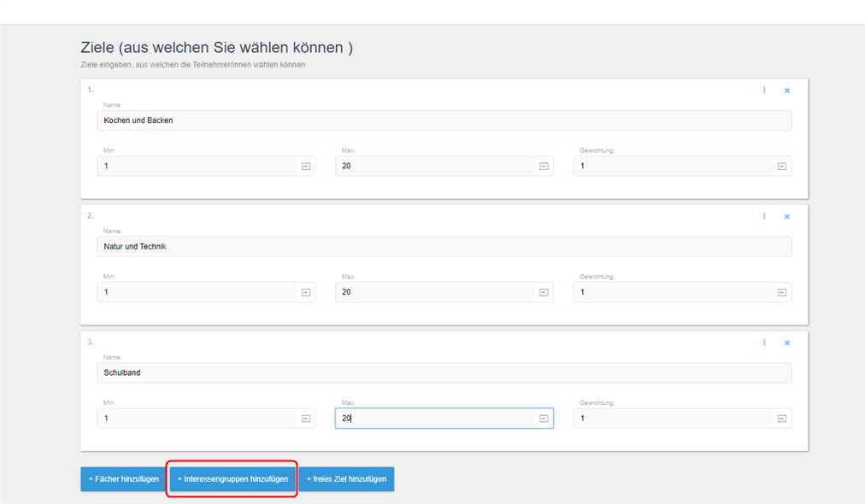Click the Gewichtung field icon for Kochen und Backen
The width and height of the screenshot is (865, 504).
coord(782,166)
